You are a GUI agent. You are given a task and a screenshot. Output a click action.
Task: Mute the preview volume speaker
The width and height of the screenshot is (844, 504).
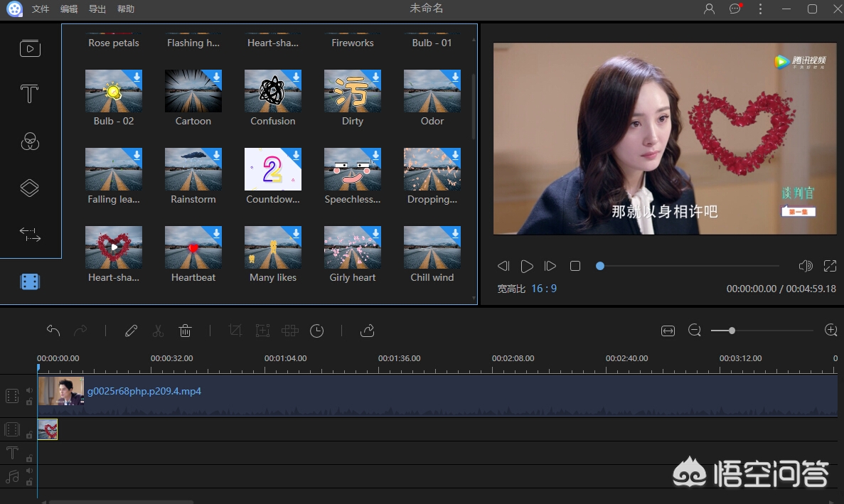point(805,266)
